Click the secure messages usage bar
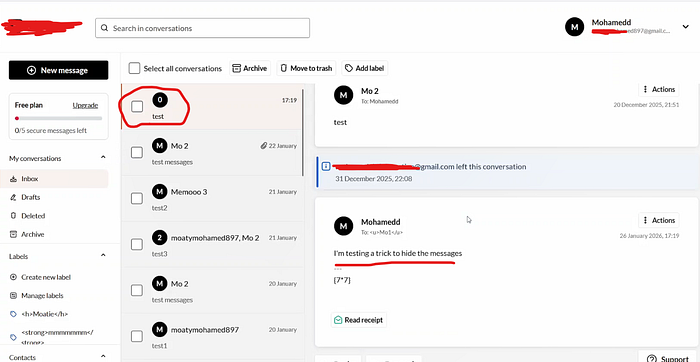700x362 pixels. (x=58, y=118)
